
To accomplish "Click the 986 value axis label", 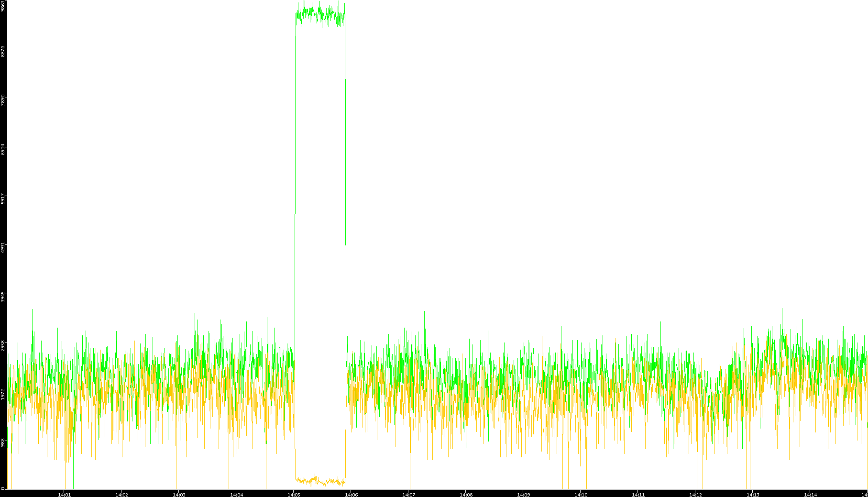I will coord(3,442).
